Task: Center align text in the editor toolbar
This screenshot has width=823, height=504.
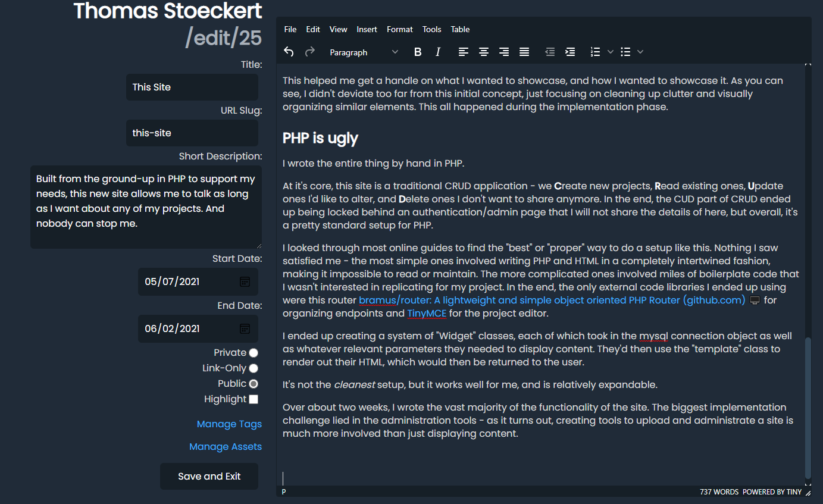Action: [x=484, y=52]
